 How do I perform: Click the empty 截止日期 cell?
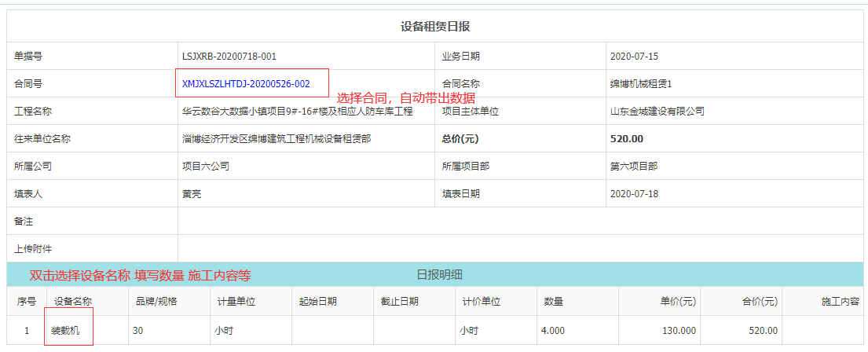414,331
